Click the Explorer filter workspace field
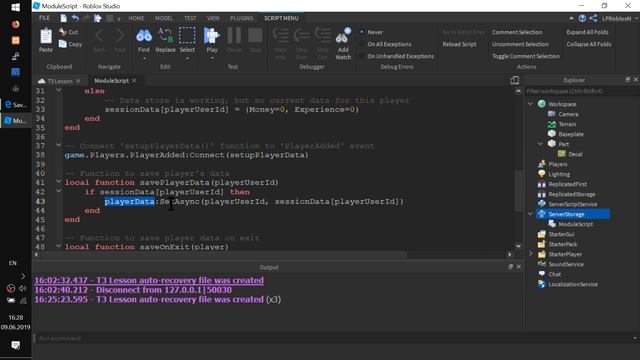This screenshot has width=640, height=360. pos(582,91)
